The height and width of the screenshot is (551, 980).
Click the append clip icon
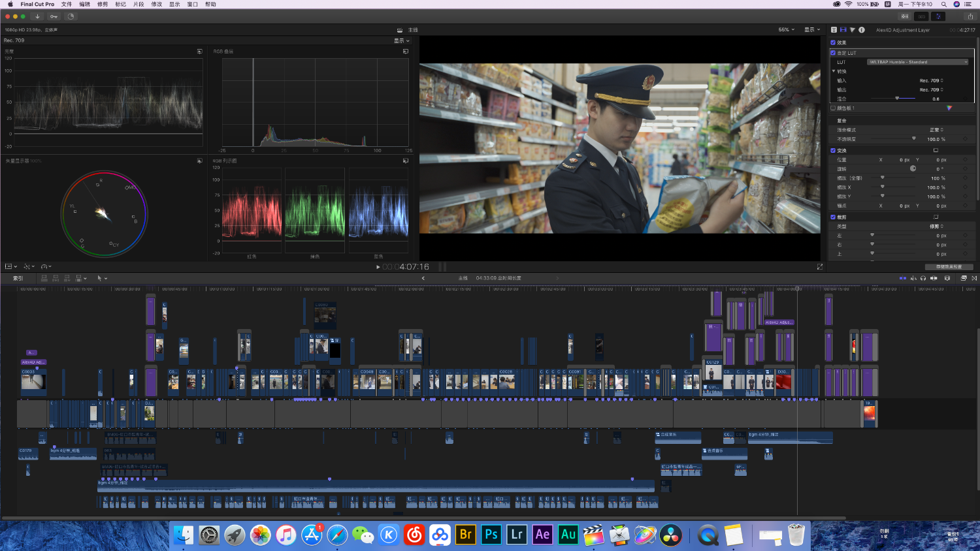click(67, 278)
